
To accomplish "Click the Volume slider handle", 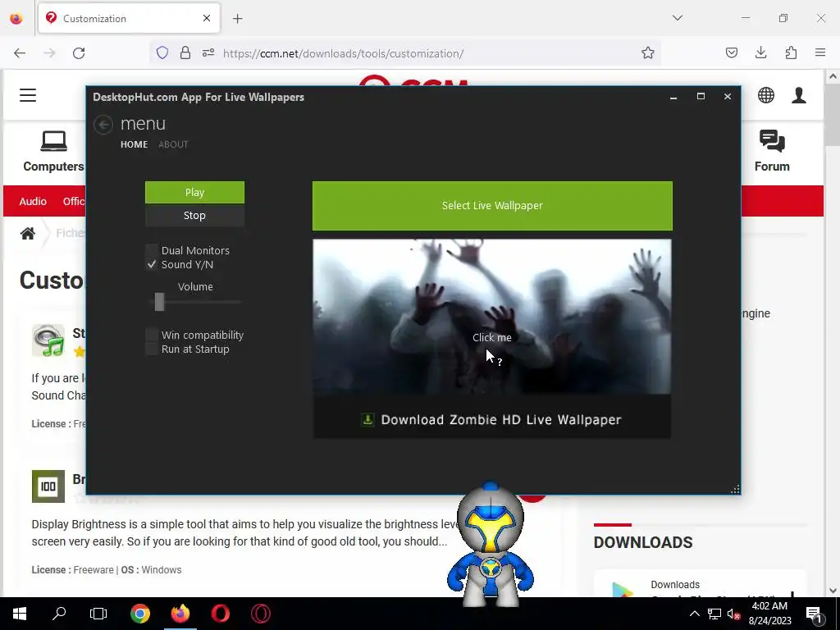I will pyautogui.click(x=159, y=302).
